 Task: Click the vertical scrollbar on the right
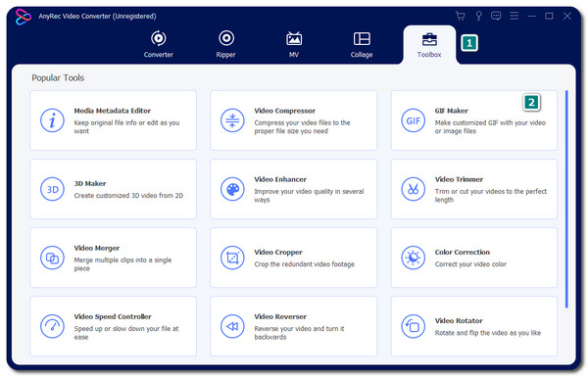click(566, 200)
